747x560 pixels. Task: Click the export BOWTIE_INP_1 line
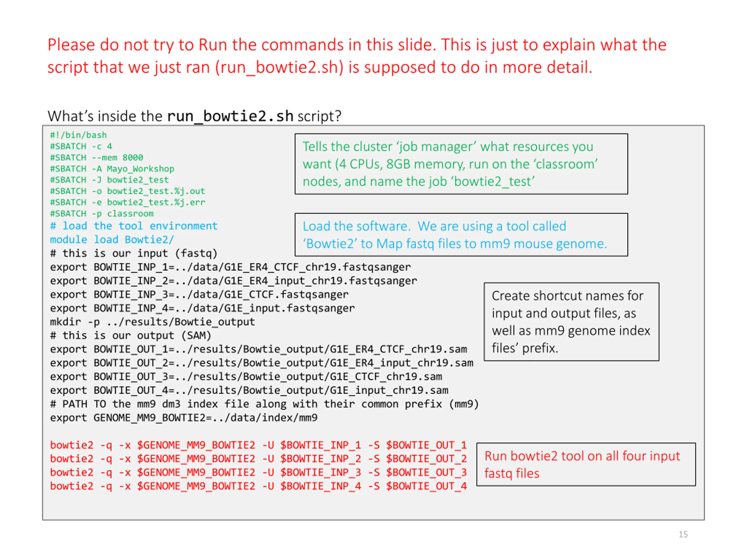[x=230, y=267]
